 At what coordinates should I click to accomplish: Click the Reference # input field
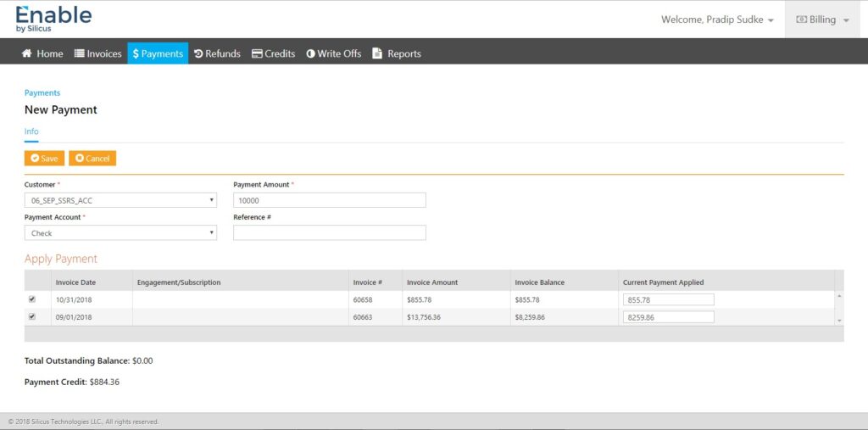tap(330, 232)
